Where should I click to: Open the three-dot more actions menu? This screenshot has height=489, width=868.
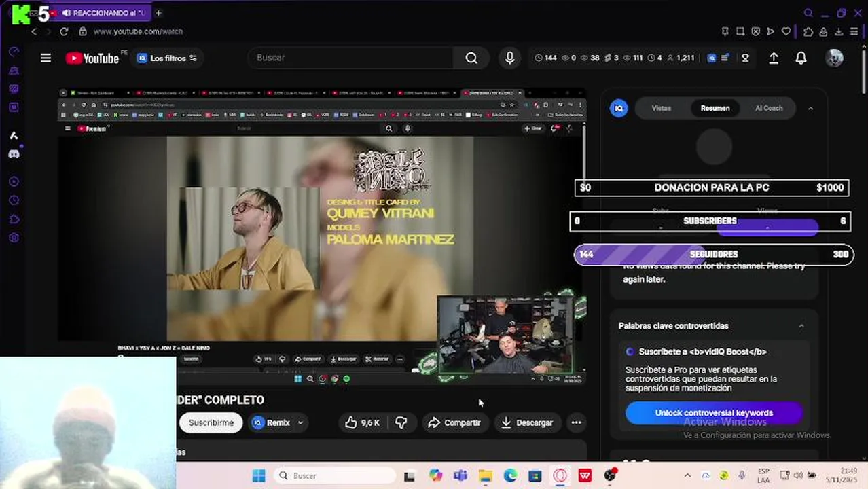(x=576, y=422)
